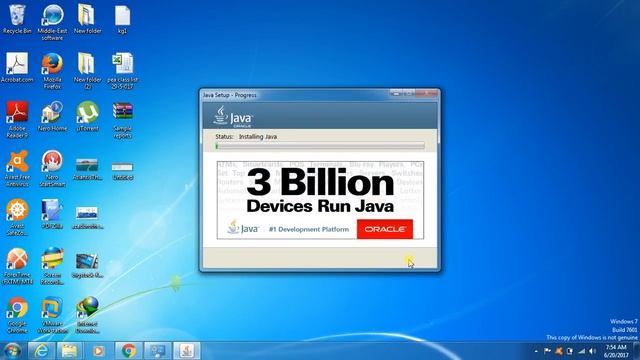Open Chrome from the taskbar

point(129,351)
